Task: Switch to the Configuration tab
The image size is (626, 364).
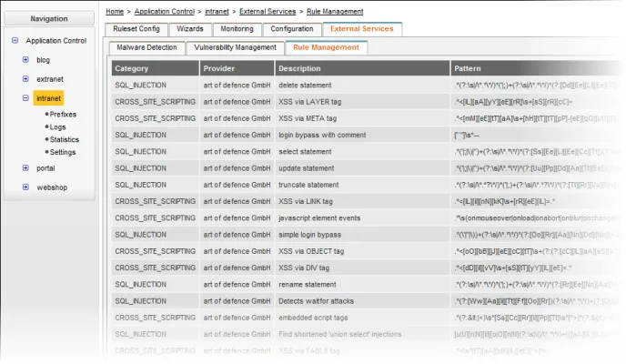Action: point(292,29)
